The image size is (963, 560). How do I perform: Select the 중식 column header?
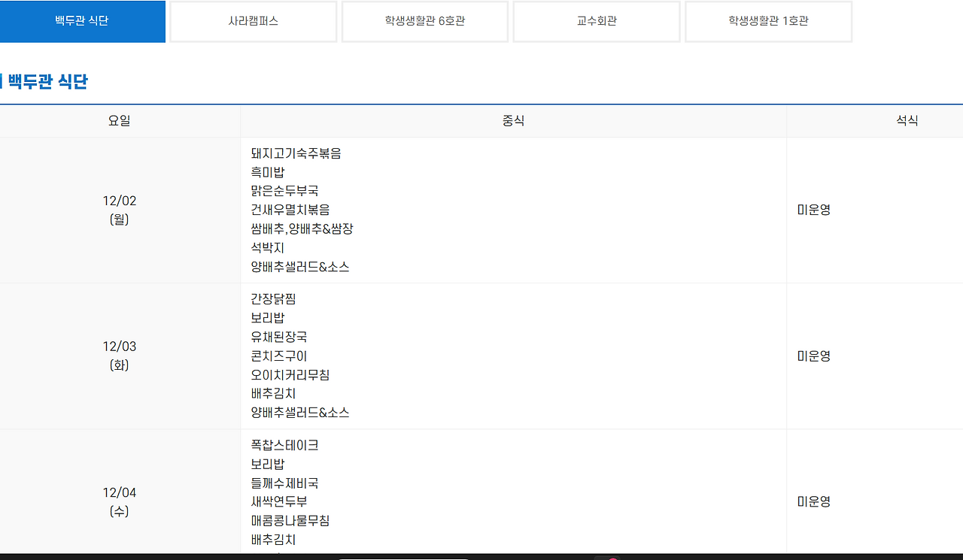pos(512,121)
